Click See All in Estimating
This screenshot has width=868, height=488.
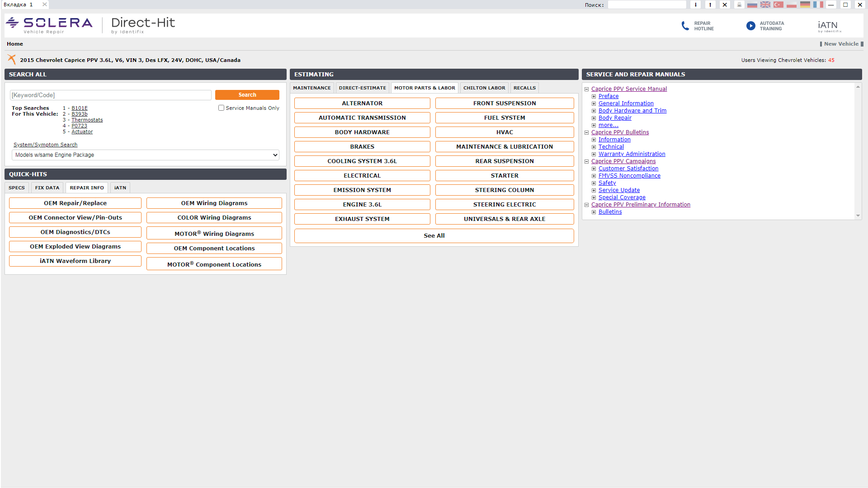[434, 236]
